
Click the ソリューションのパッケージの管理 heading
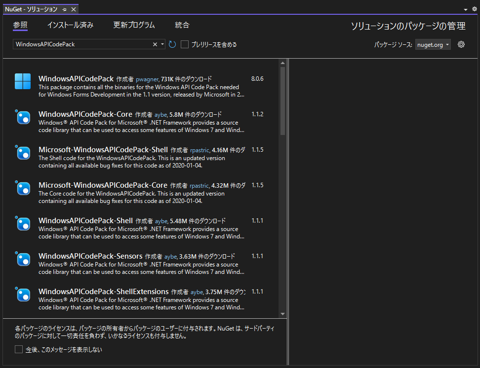tap(408, 26)
